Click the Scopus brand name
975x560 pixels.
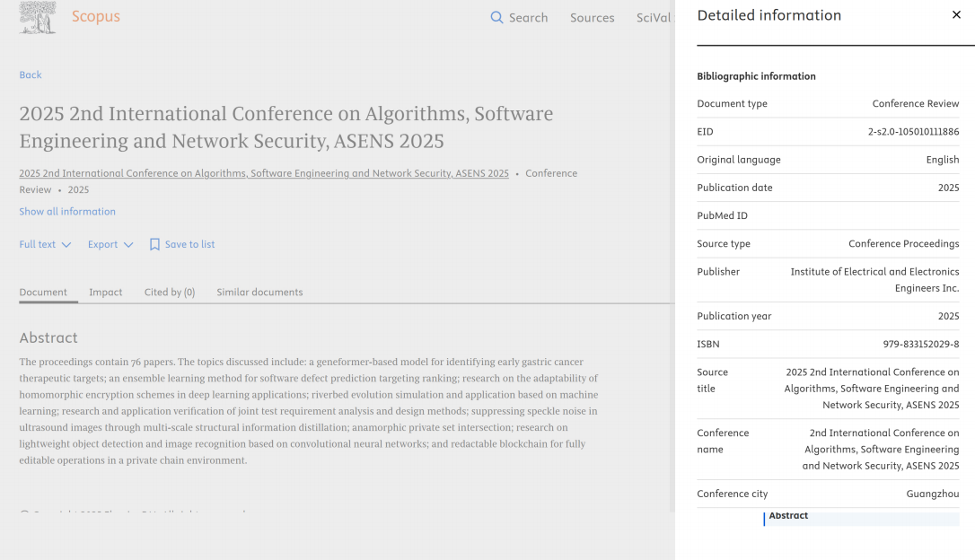pos(95,17)
